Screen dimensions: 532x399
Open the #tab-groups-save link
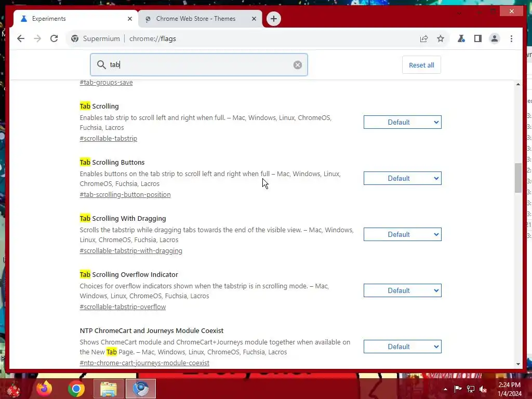pyautogui.click(x=106, y=83)
